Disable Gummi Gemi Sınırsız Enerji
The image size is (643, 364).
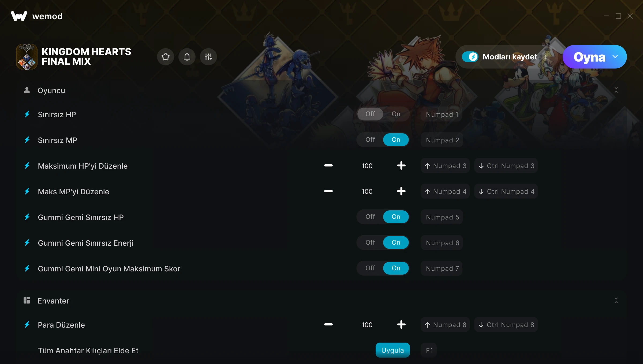(x=370, y=242)
